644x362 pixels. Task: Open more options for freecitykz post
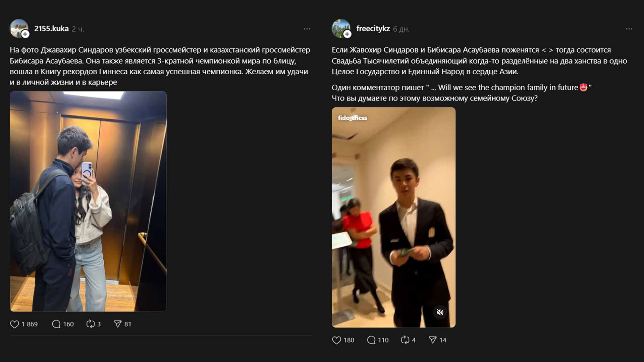pos(629,29)
